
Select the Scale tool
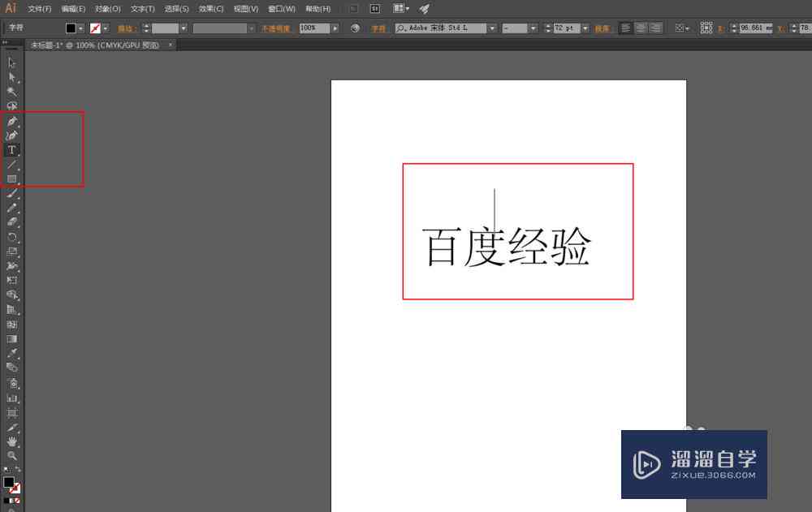(x=11, y=252)
